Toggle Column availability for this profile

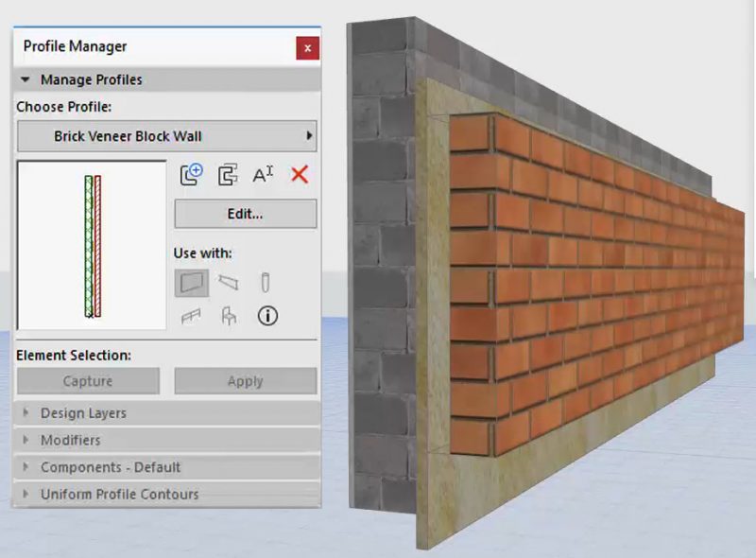point(266,282)
